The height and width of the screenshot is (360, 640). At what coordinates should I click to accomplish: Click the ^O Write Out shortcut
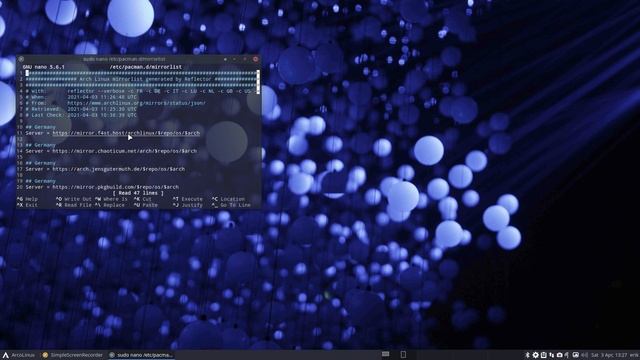74,199
